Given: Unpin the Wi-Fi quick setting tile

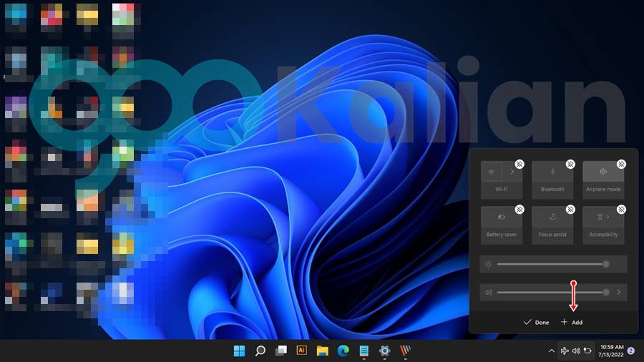Looking at the screenshot, I should [519, 164].
